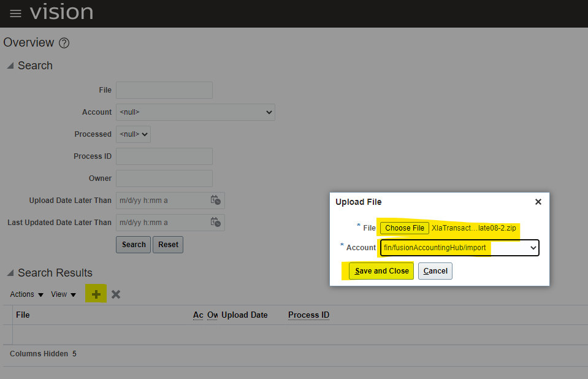Open the Account dropdown in Upload File dialog

click(459, 248)
